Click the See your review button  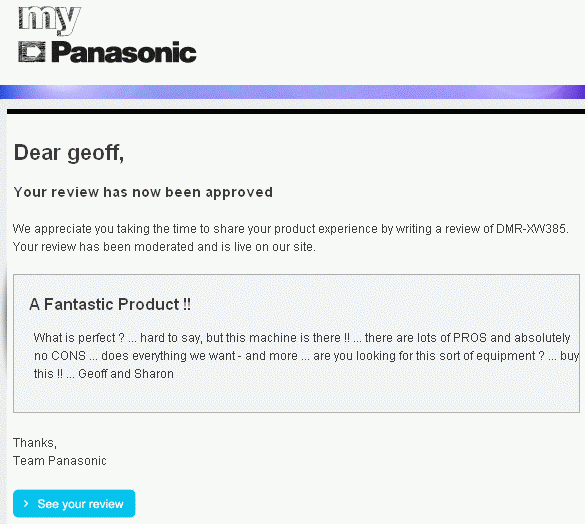(x=74, y=503)
